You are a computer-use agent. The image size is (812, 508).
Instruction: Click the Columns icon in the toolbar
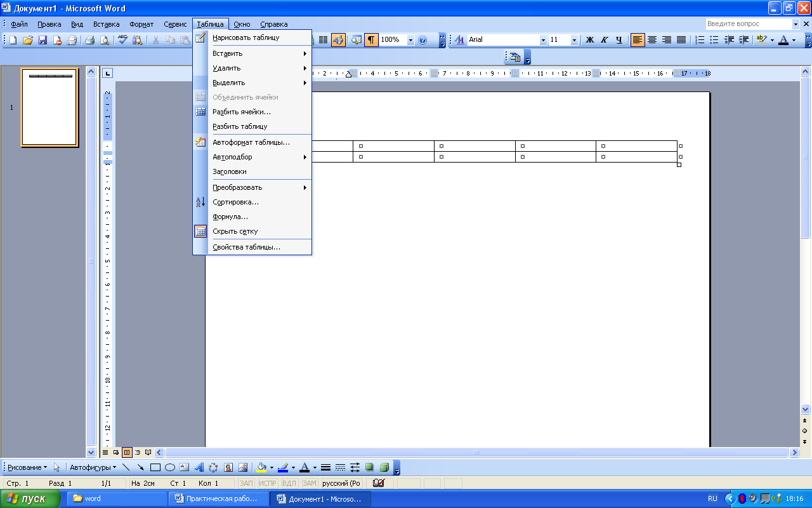pyautogui.click(x=323, y=40)
